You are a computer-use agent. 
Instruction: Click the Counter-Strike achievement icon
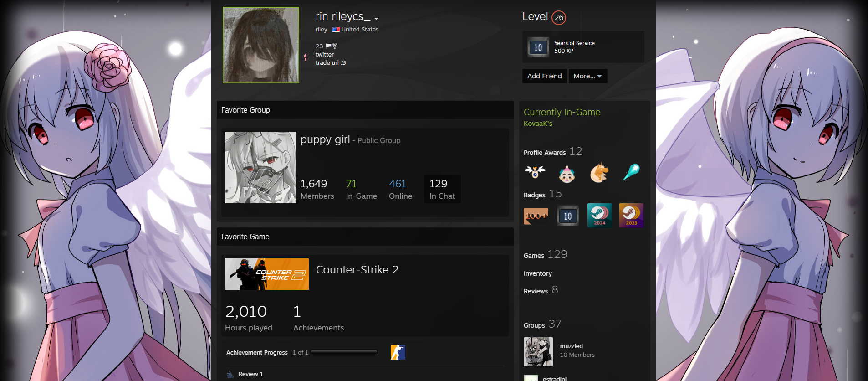[398, 352]
